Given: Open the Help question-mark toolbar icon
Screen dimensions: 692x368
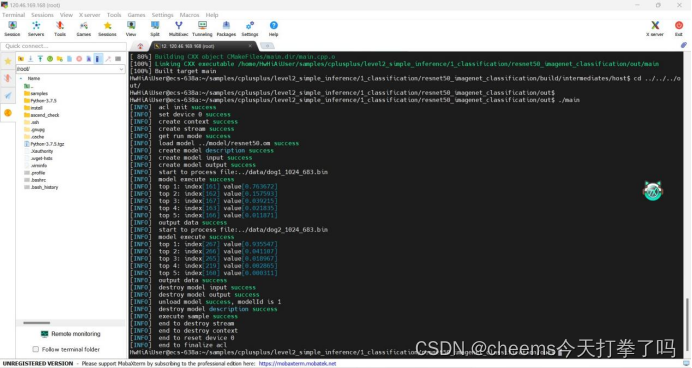Looking at the screenshot, I should (274, 28).
